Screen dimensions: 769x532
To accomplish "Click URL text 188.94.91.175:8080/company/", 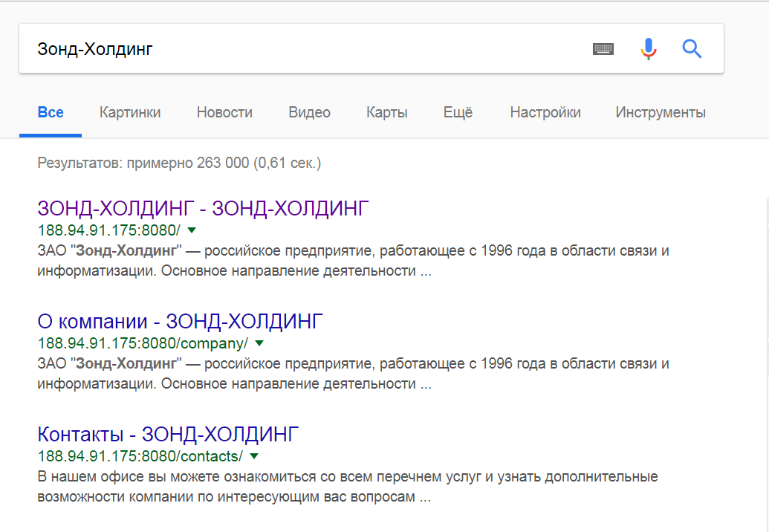I will pyautogui.click(x=143, y=343).
